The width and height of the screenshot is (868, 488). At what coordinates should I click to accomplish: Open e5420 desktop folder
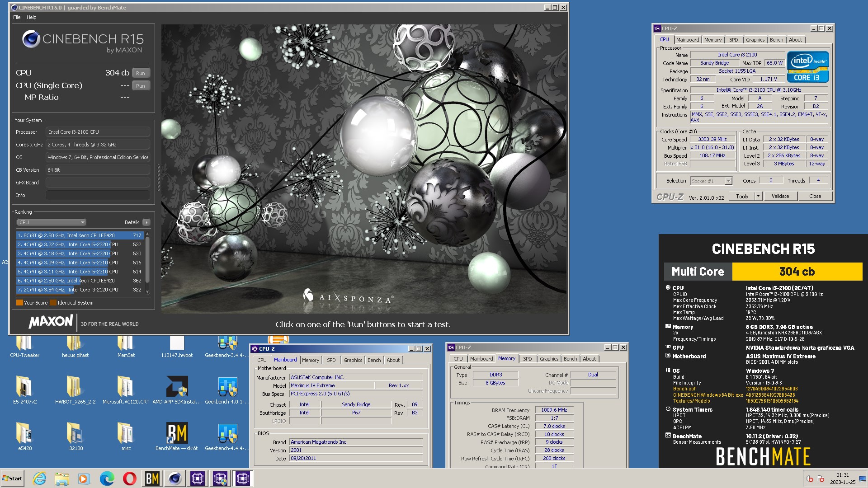coord(24,436)
